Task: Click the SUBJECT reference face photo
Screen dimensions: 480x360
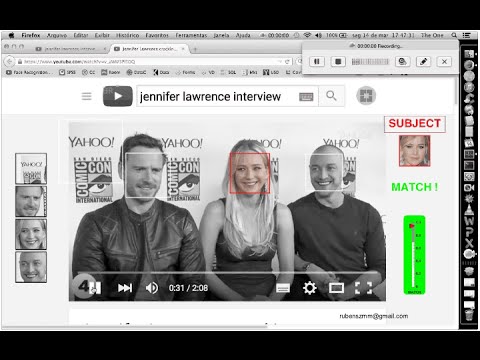Action: [415, 151]
